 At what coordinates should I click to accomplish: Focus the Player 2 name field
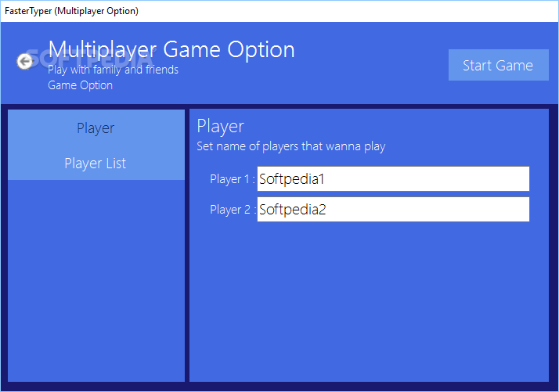click(x=393, y=210)
